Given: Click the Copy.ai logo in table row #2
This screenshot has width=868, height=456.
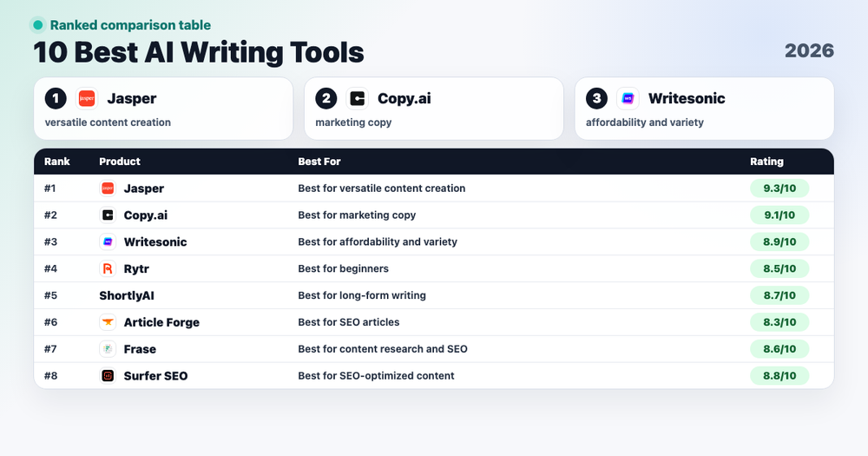Looking at the screenshot, I should click(108, 215).
